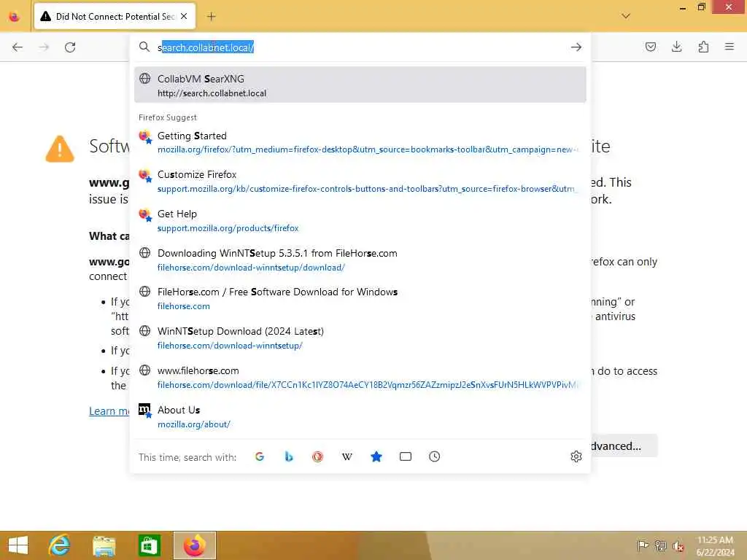Search this time with Google

pos(260,456)
